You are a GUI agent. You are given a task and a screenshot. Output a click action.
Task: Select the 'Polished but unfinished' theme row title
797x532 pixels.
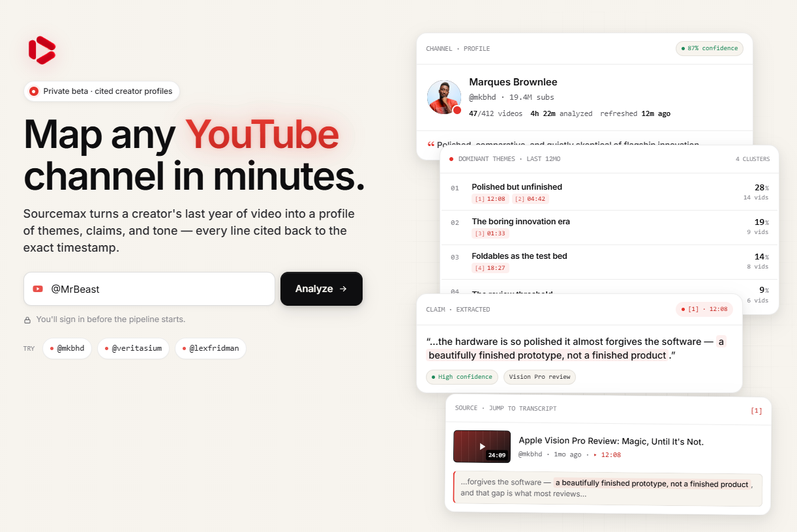(517, 187)
